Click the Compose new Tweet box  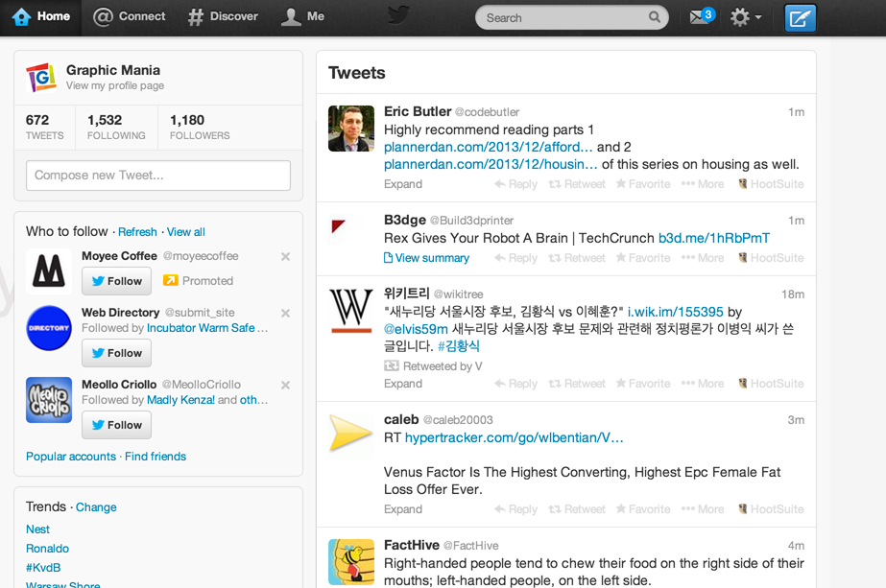point(158,176)
